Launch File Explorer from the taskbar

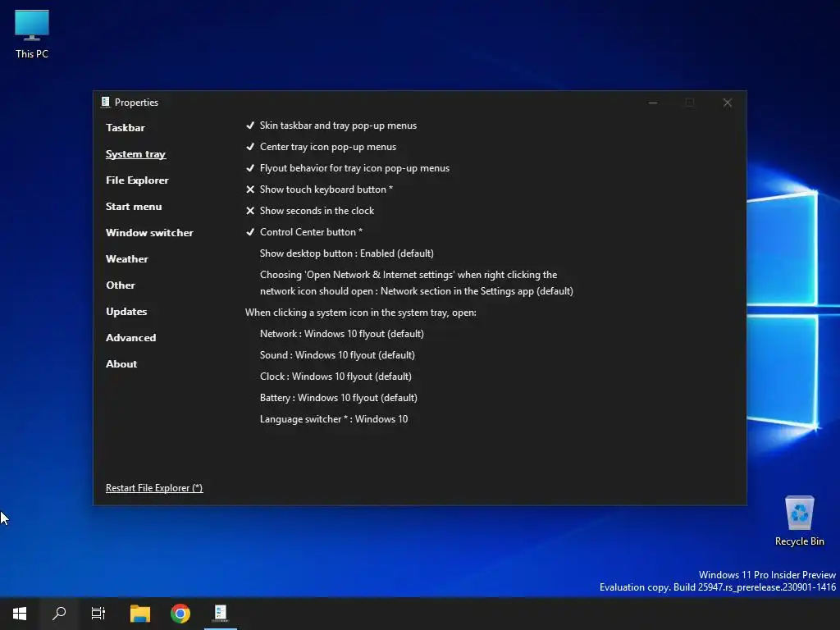tap(140, 613)
